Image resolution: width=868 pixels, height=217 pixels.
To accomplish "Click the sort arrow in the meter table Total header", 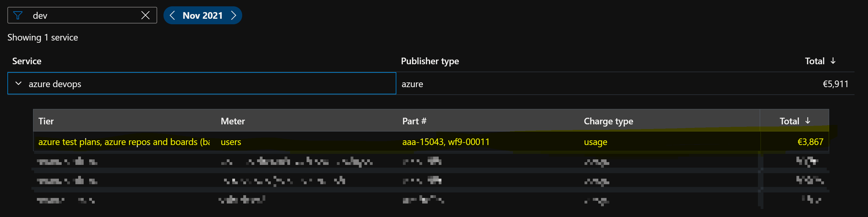I will (808, 121).
